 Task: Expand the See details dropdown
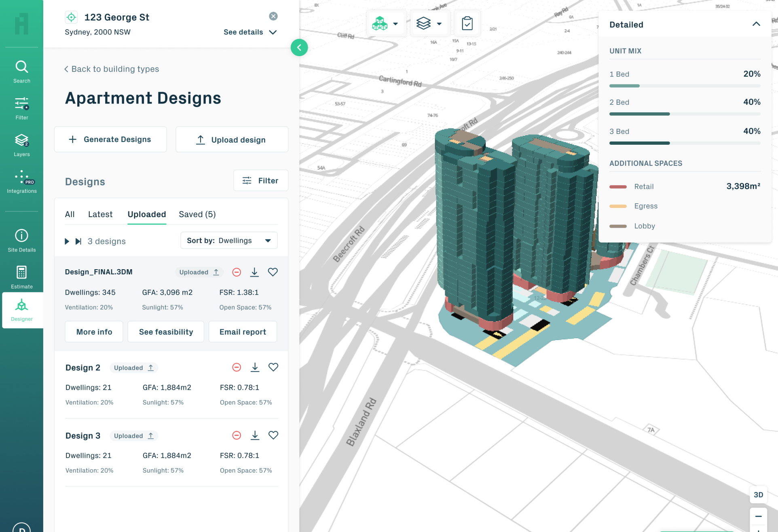pyautogui.click(x=250, y=32)
